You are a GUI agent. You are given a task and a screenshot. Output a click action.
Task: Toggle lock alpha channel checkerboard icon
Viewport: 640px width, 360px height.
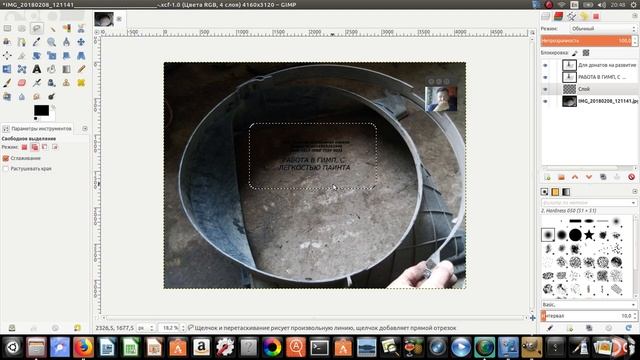pos(586,53)
